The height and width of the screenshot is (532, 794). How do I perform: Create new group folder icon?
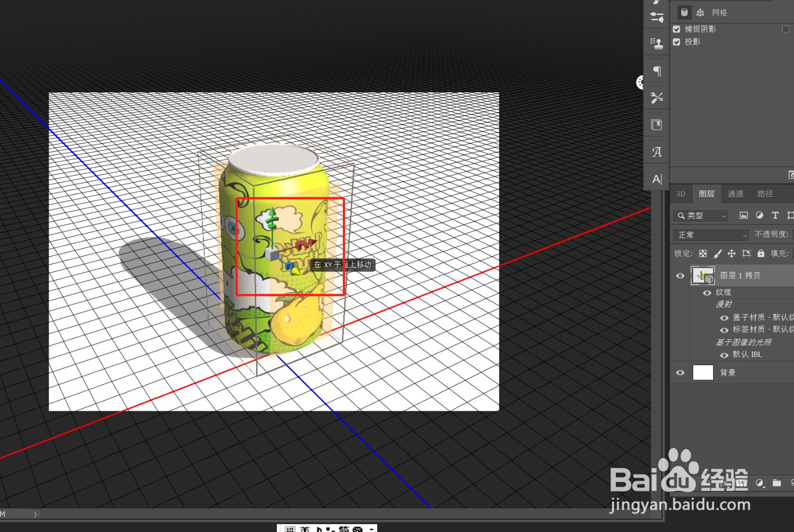coord(777,482)
